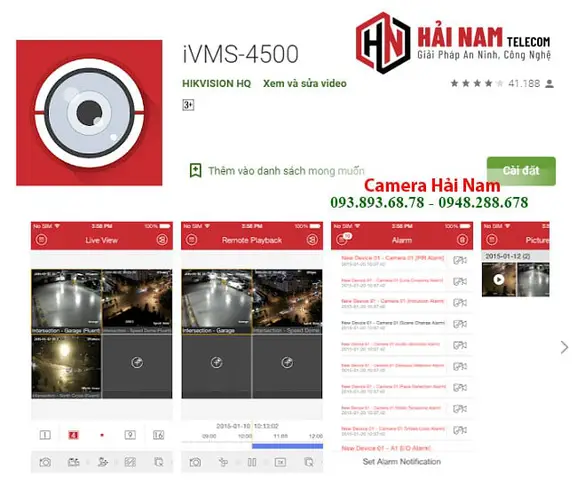Select 16-window layout icon in Live View

point(158,435)
